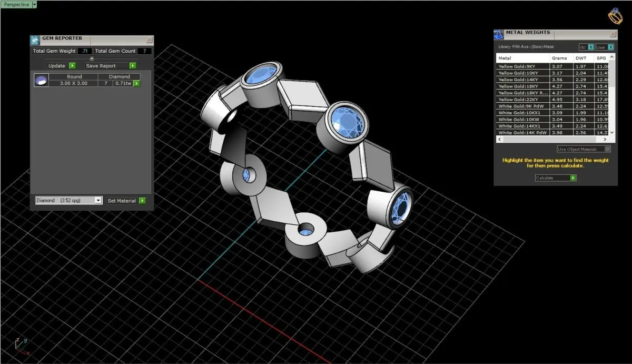The image size is (632, 364).
Task: Click the Gem Reporter panel icon
Action: pos(35,40)
